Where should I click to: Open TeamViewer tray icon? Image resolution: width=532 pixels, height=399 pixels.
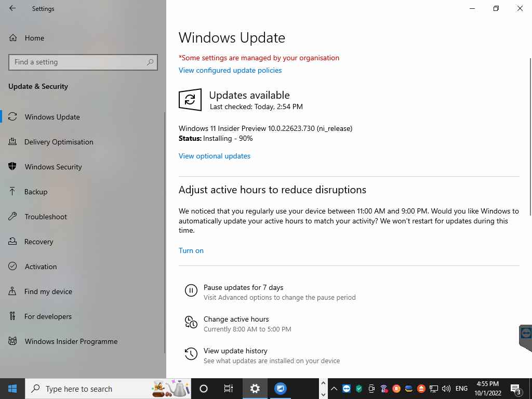click(347, 389)
